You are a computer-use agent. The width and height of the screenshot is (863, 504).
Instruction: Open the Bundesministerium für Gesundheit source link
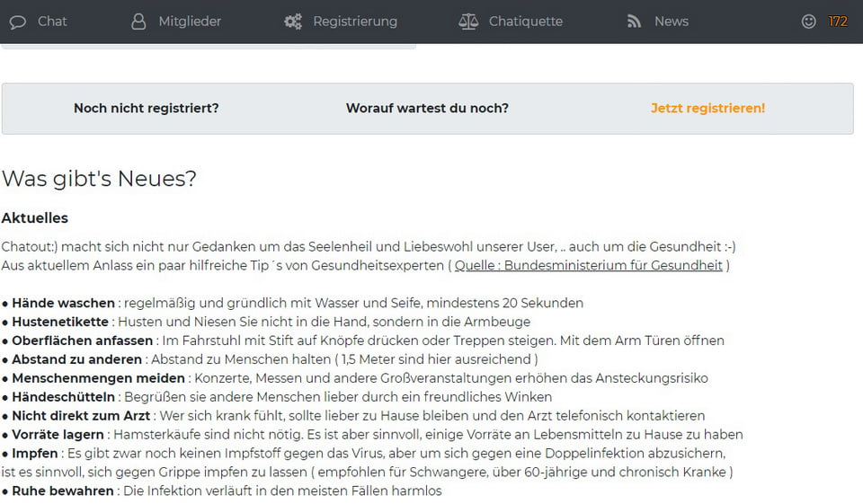coord(588,266)
